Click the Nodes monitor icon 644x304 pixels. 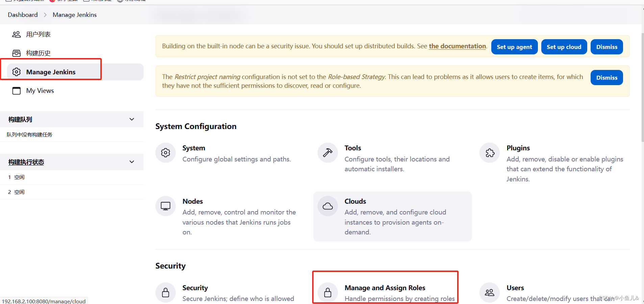click(x=166, y=206)
